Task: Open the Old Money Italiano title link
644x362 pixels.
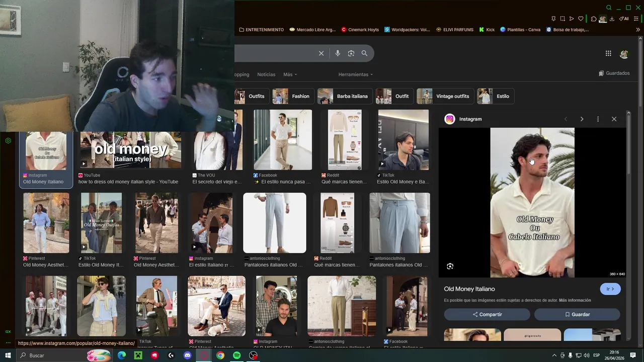Action: (469, 289)
